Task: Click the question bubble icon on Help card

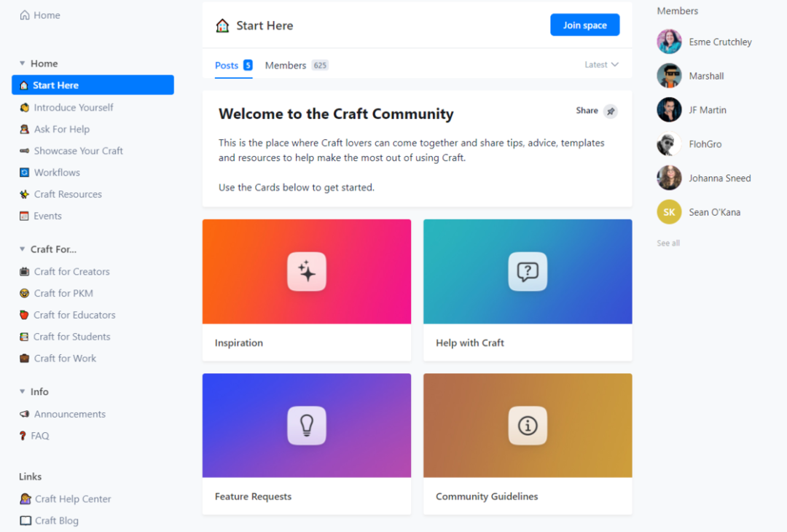Action: click(528, 272)
